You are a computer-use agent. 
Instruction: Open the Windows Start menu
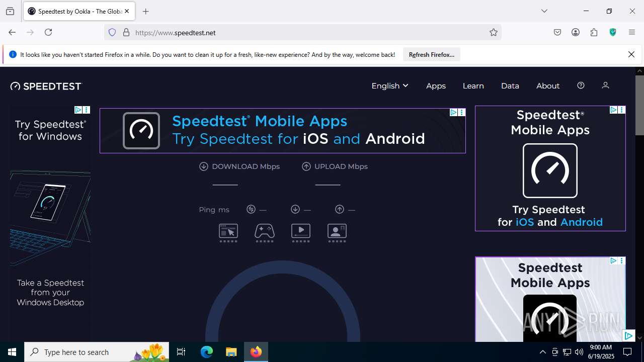coord(12,352)
